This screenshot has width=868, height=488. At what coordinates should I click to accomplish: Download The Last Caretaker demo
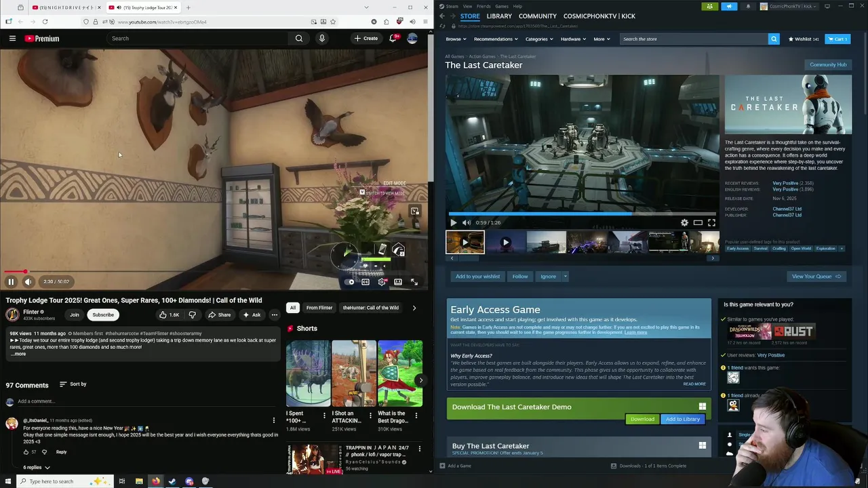click(x=642, y=419)
